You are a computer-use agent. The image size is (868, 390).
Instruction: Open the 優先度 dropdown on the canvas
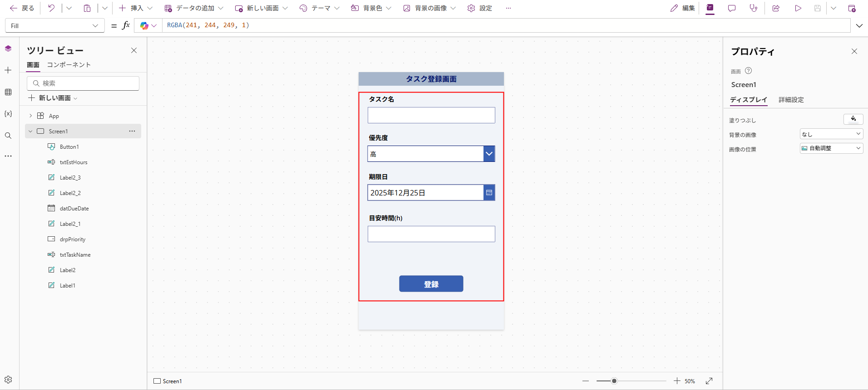click(x=489, y=154)
